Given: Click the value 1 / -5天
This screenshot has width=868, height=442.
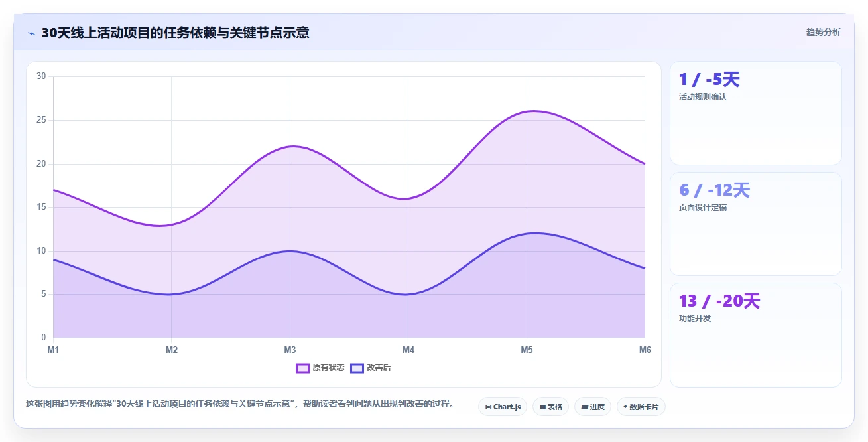Looking at the screenshot, I should tap(709, 80).
